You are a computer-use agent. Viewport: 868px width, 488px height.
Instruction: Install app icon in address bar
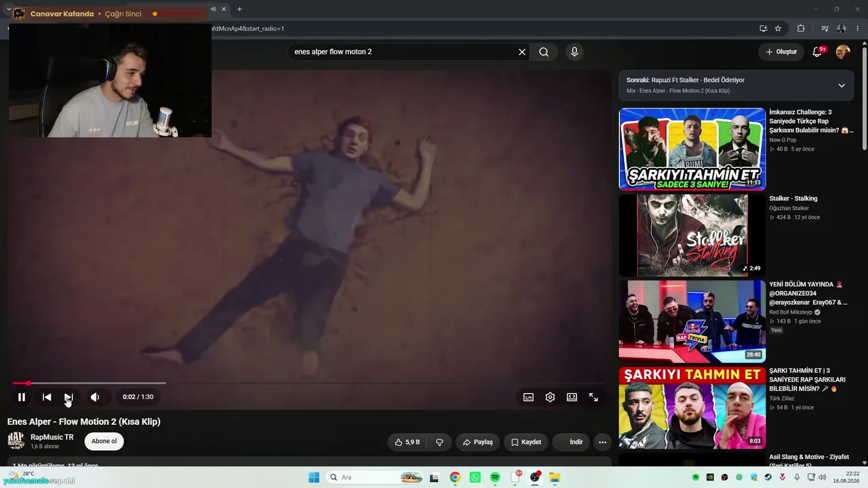[763, 28]
